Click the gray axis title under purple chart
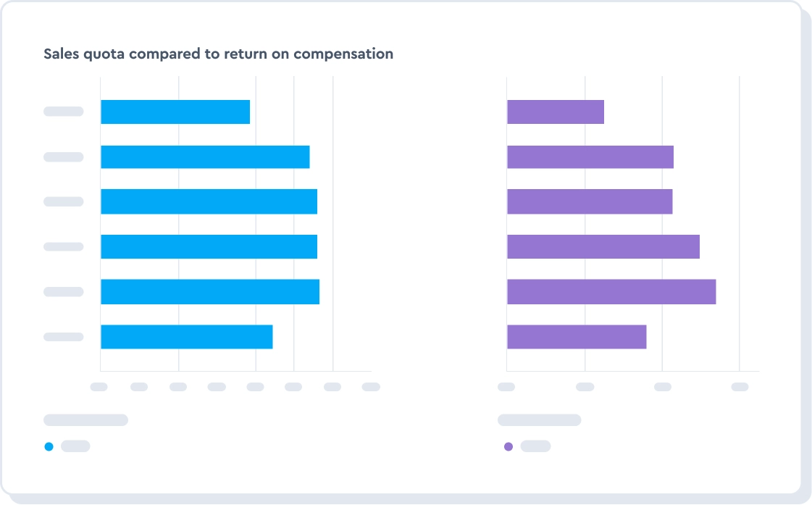The width and height of the screenshot is (812, 505). pyautogui.click(x=539, y=420)
